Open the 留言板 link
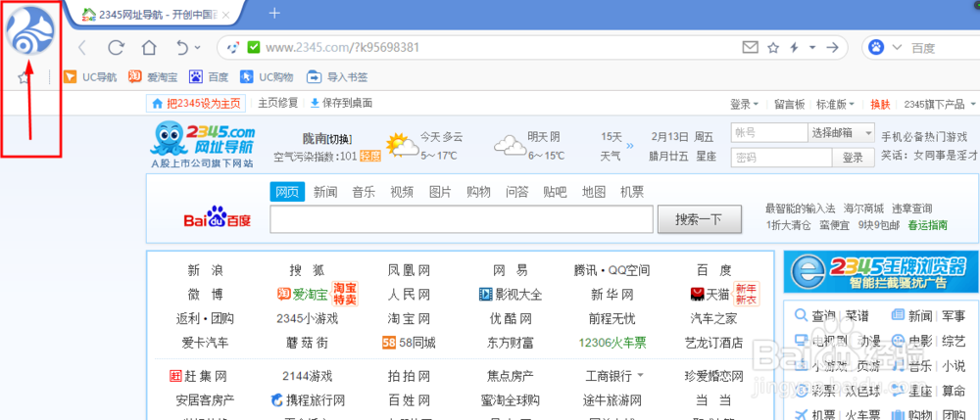The width and height of the screenshot is (980, 420). coord(789,104)
